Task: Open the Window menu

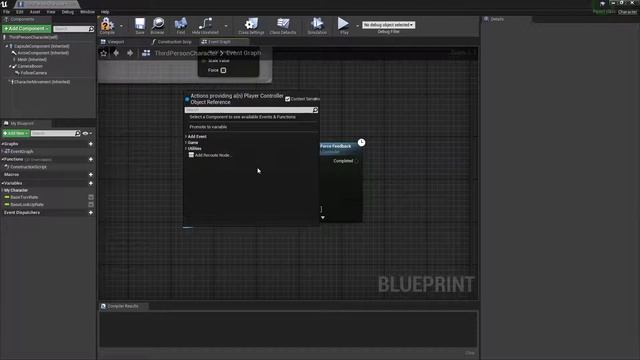Action: point(87,12)
